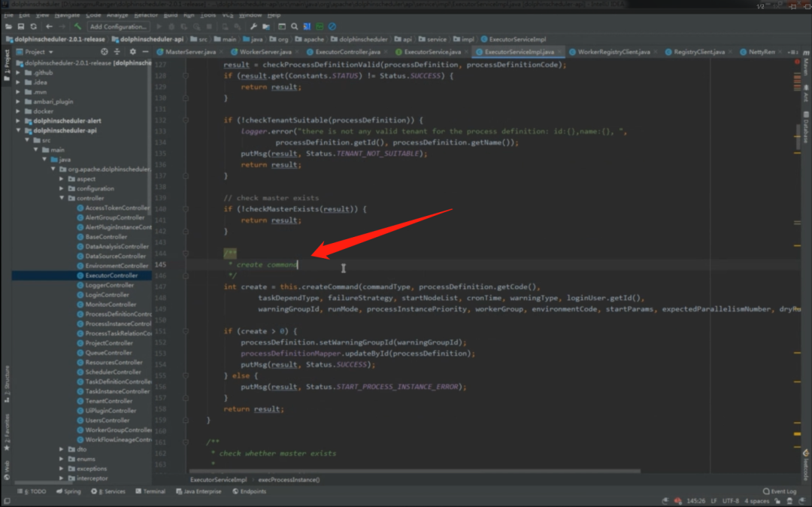Switch to WorkerRegistryClient.java tab
The height and width of the screenshot is (507, 812).
(x=613, y=52)
